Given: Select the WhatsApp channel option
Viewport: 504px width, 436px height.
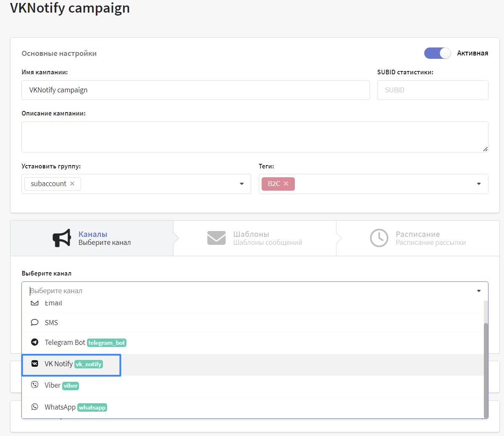Looking at the screenshot, I should [253, 407].
